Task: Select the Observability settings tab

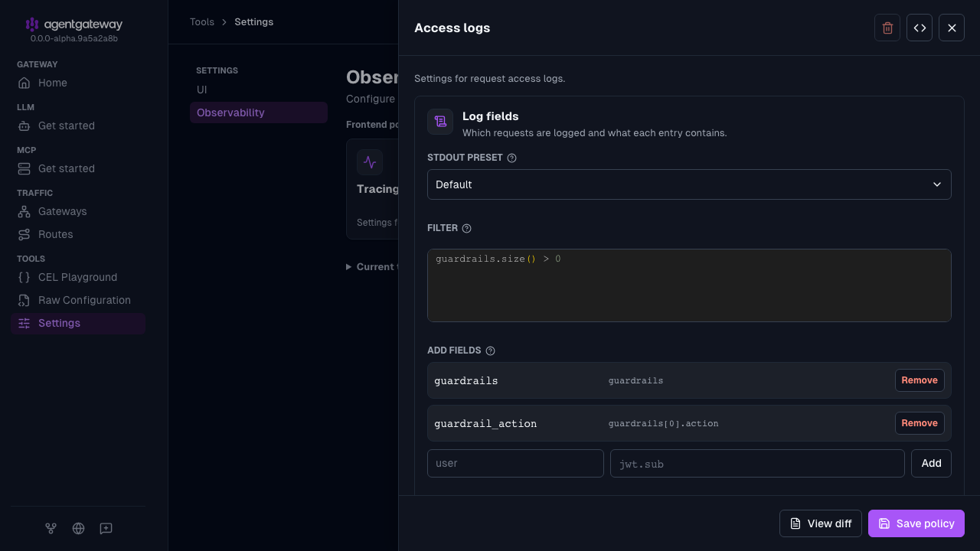Action: (x=259, y=112)
